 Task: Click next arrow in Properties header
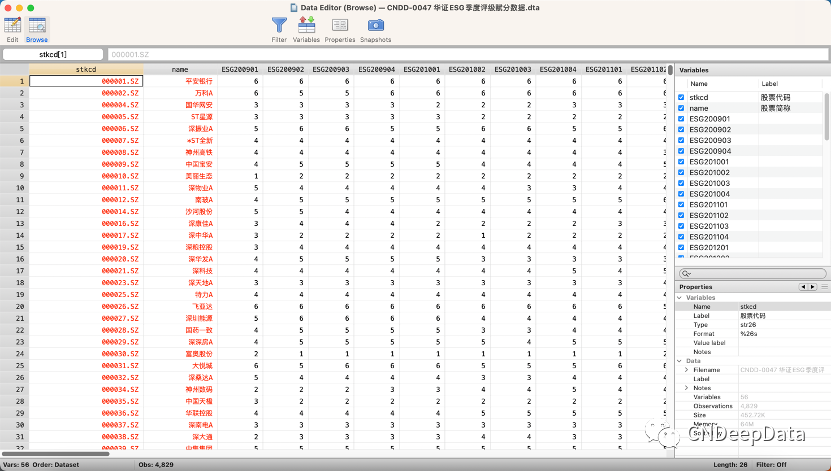tap(812, 287)
